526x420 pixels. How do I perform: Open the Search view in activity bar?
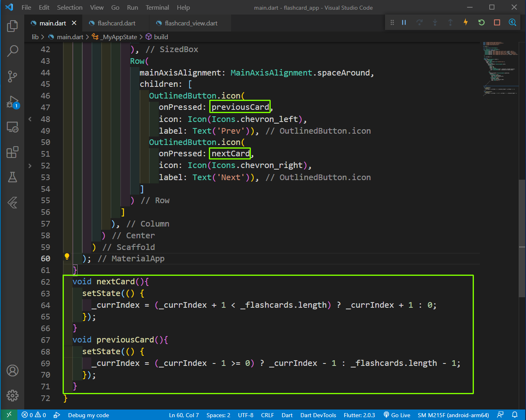(x=13, y=51)
